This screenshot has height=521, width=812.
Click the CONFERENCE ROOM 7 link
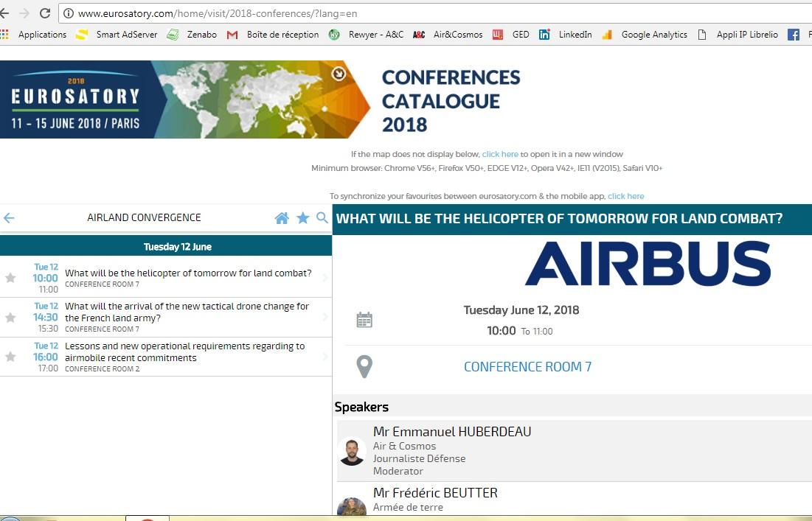527,367
